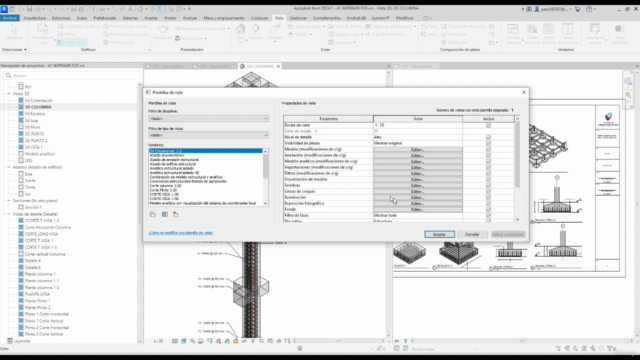Click the Print icon in the quick access toolbar
Screen dimensions: 640x360
[74, 9]
